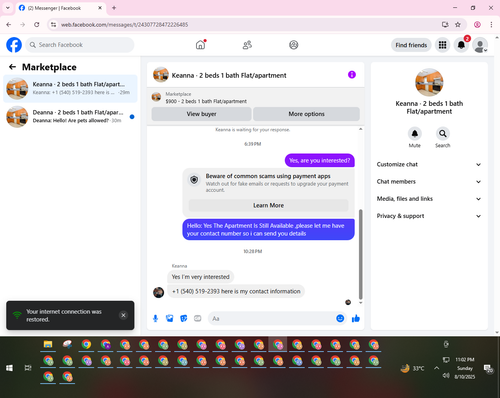This screenshot has height=398, width=500.
Task: Send a thumbs-up like
Action: pyautogui.click(x=356, y=318)
